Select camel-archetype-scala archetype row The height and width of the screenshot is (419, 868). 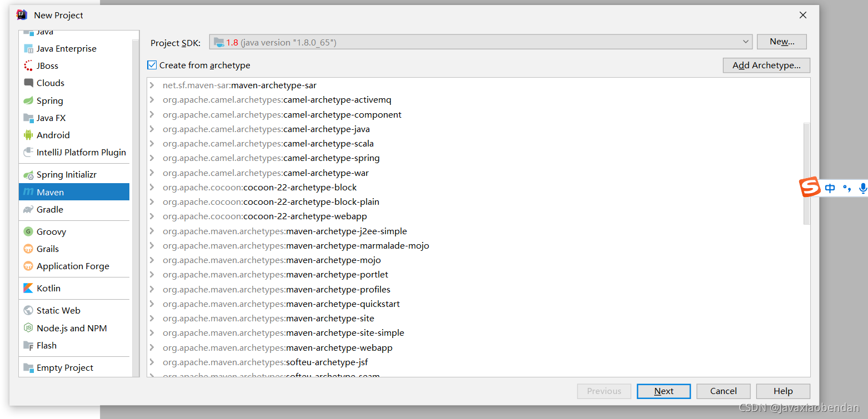coord(478,144)
